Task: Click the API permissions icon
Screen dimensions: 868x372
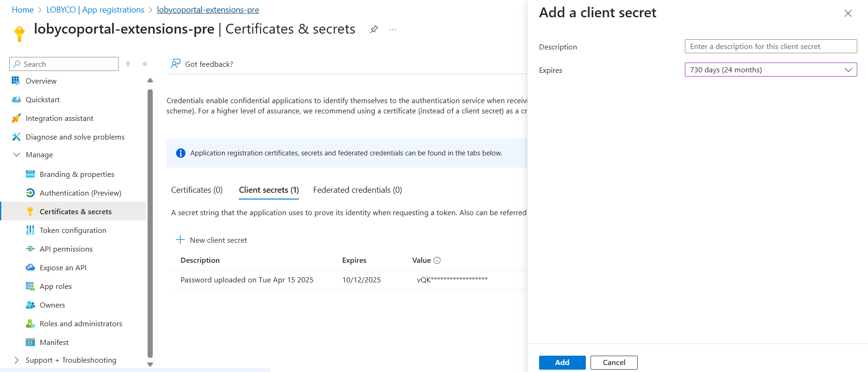Action: (30, 249)
